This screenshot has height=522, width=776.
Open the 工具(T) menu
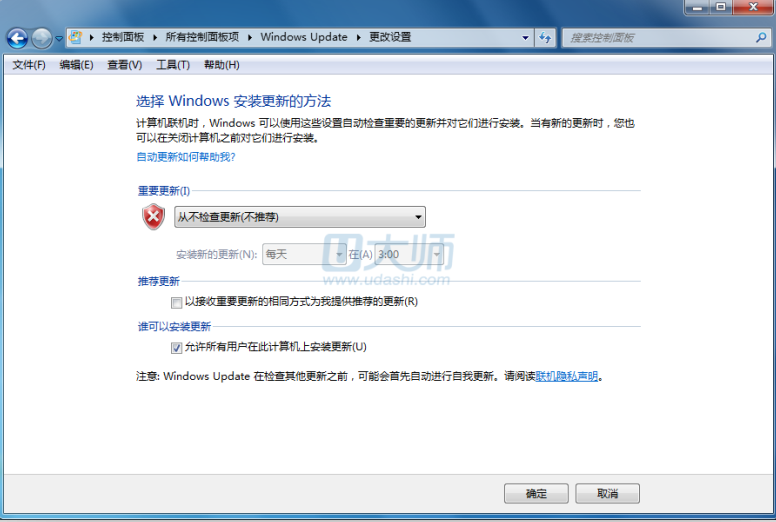coord(173,65)
